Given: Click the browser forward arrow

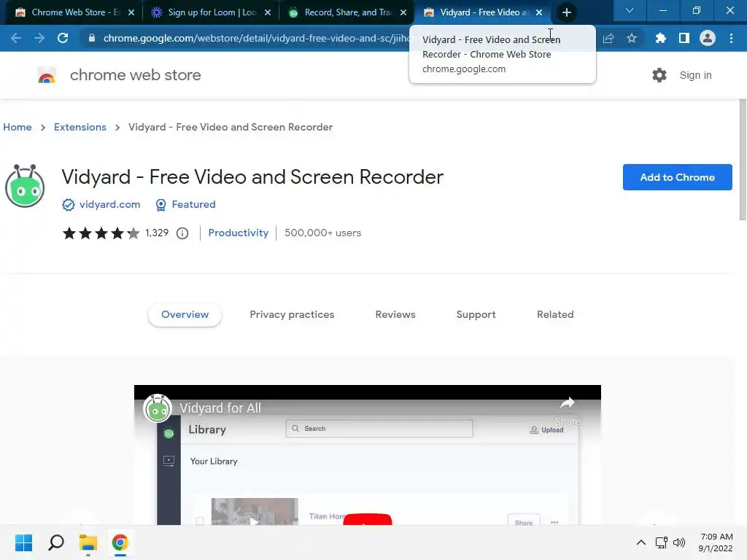Looking at the screenshot, I should pyautogui.click(x=39, y=38).
